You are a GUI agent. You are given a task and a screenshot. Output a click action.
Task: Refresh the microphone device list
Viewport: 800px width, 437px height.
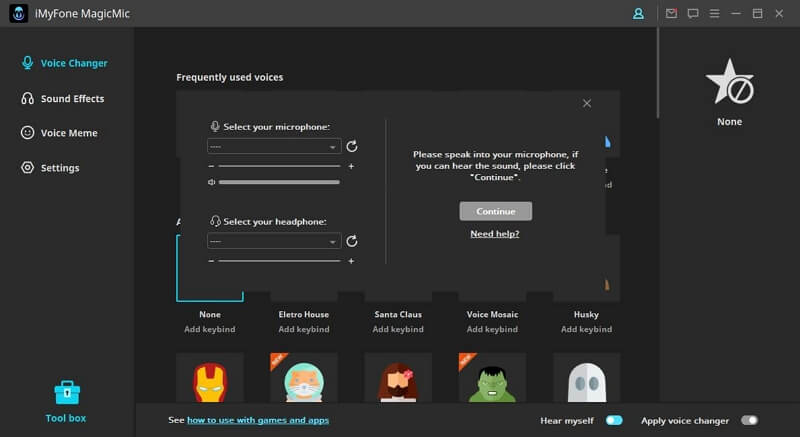(352, 147)
